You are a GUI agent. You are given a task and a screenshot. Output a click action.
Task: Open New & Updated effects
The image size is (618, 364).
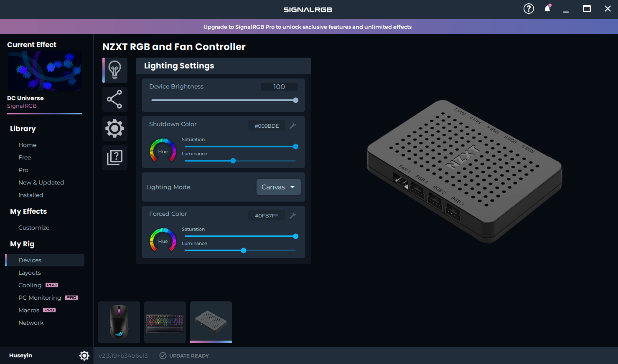41,182
